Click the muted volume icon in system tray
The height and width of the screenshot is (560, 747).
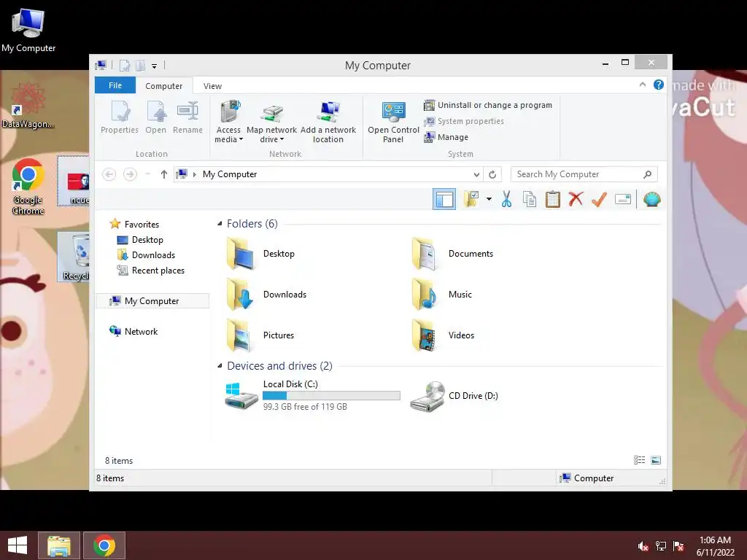click(643, 546)
